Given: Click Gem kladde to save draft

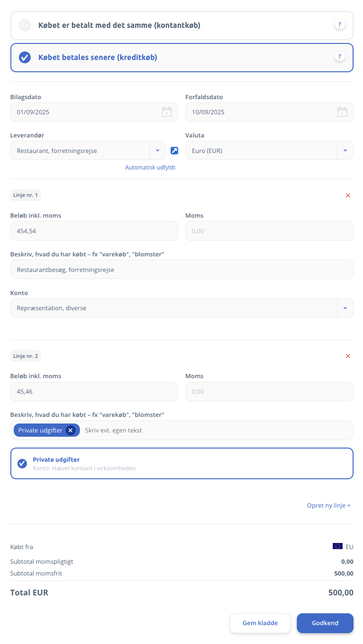Looking at the screenshot, I should coord(260,623).
